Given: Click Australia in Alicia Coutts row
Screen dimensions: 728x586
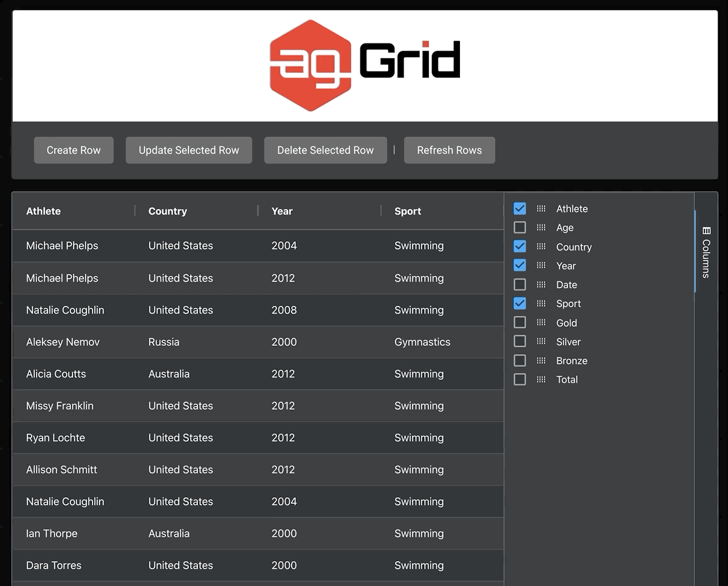Looking at the screenshot, I should click(x=196, y=374).
